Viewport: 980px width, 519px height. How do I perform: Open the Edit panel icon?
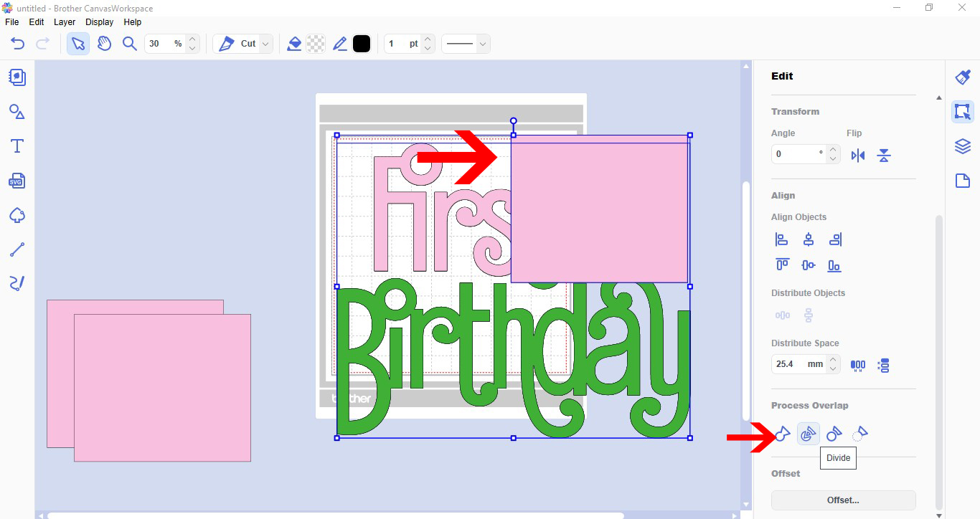(x=963, y=112)
